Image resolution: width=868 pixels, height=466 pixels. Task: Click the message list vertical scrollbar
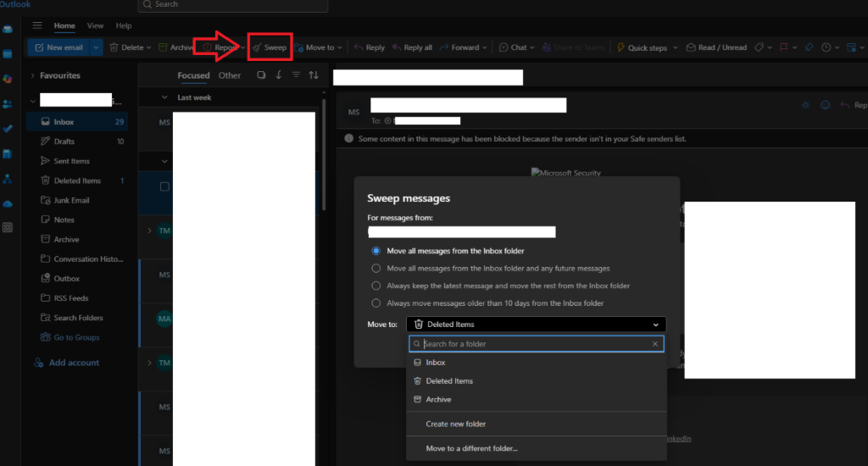click(x=324, y=155)
